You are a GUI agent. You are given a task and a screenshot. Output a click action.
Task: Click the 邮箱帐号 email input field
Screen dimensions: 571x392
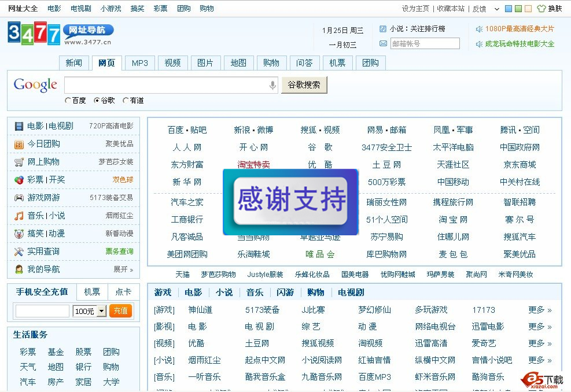[x=425, y=44]
